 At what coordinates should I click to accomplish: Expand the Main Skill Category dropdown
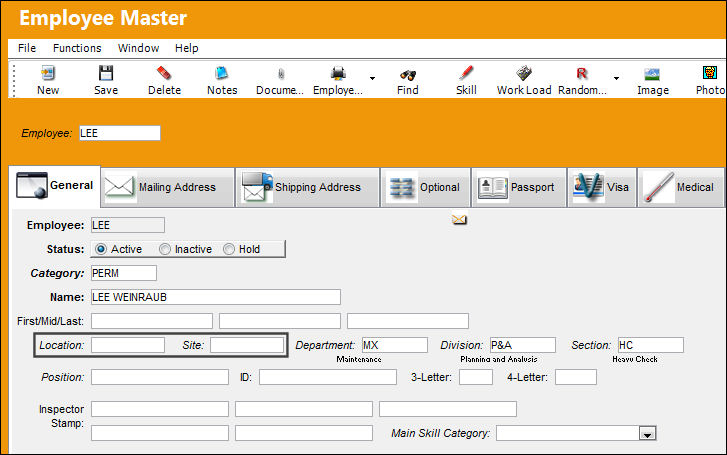[647, 434]
